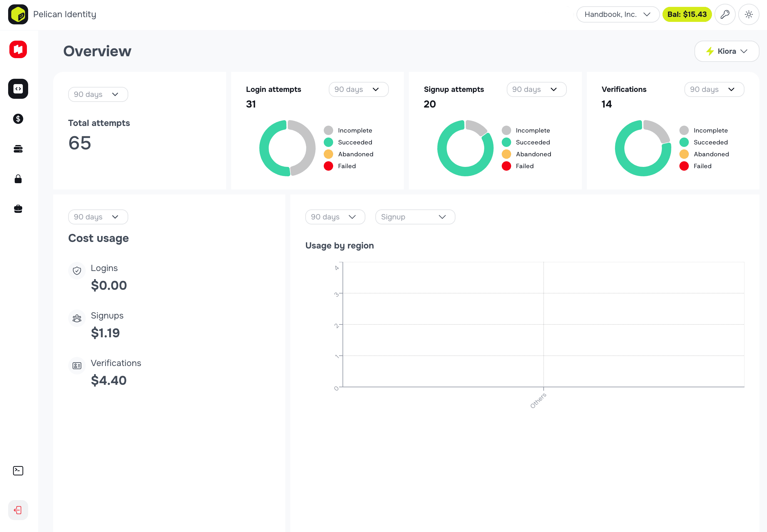The image size is (767, 532).
Task: Click the logout icon at sidebar bottom
Action: coord(18,510)
